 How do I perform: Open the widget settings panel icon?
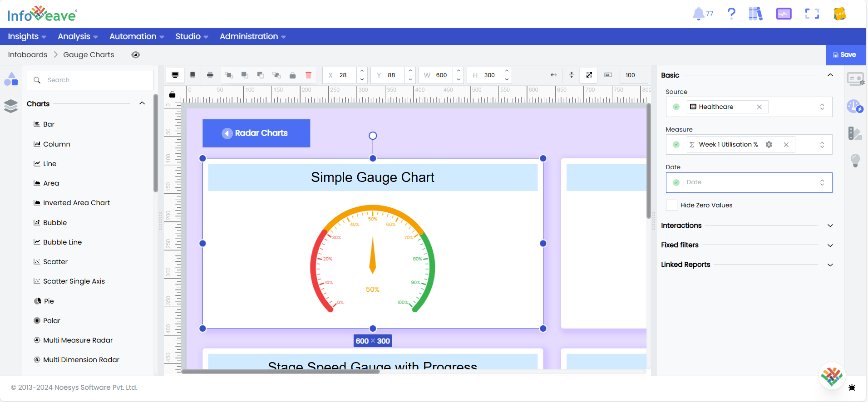click(855, 79)
